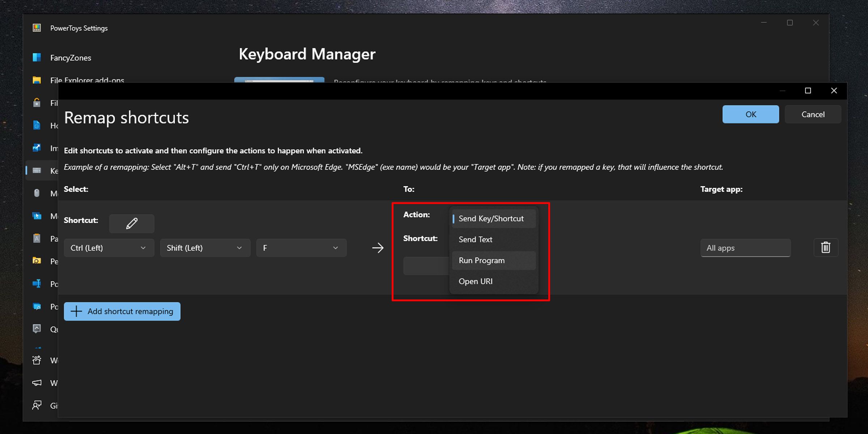The height and width of the screenshot is (434, 868).
Task: Choose Send Text from action list
Action: (475, 239)
